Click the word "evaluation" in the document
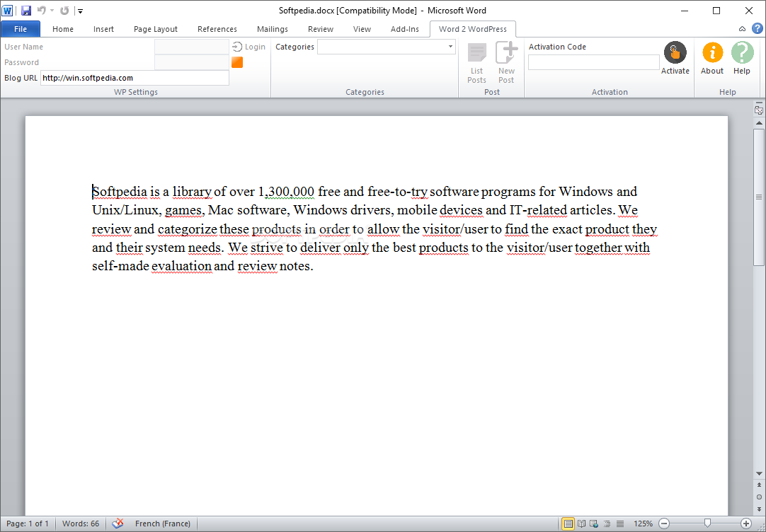766x532 pixels. pyautogui.click(x=182, y=266)
